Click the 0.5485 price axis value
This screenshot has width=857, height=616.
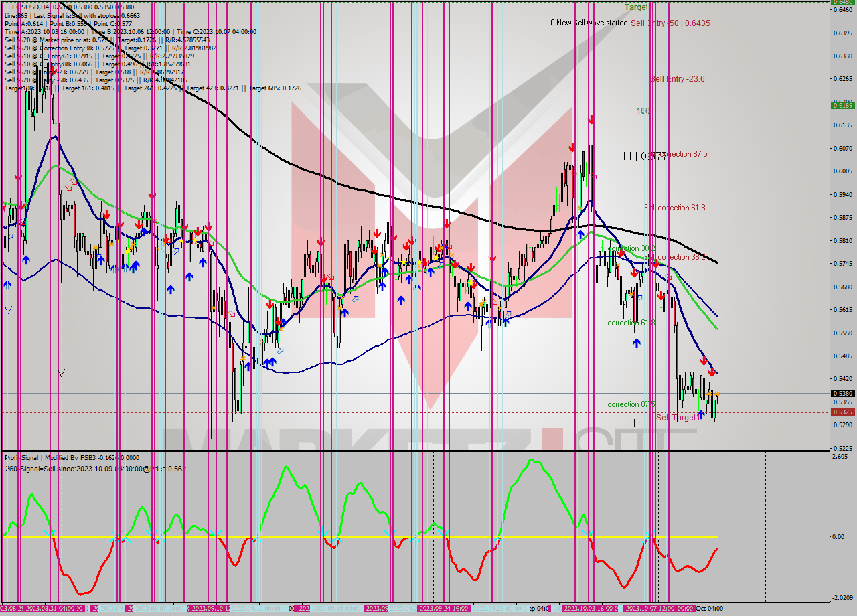click(842, 356)
